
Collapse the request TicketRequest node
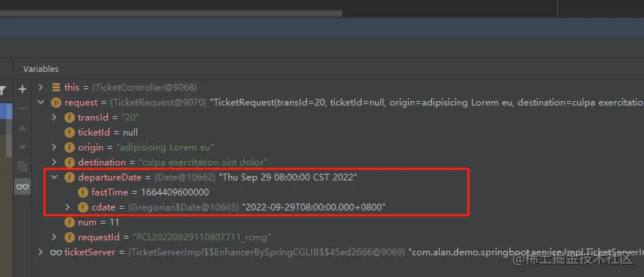[x=40, y=102]
